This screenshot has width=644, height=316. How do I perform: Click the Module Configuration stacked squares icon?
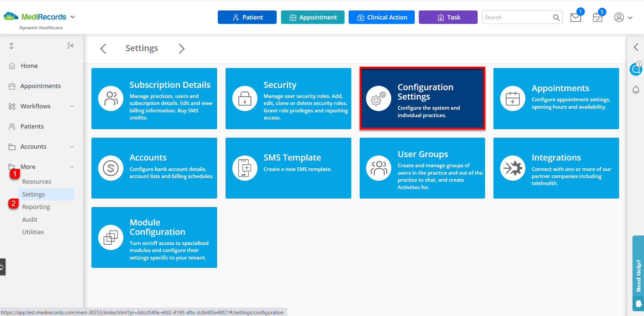point(111,238)
